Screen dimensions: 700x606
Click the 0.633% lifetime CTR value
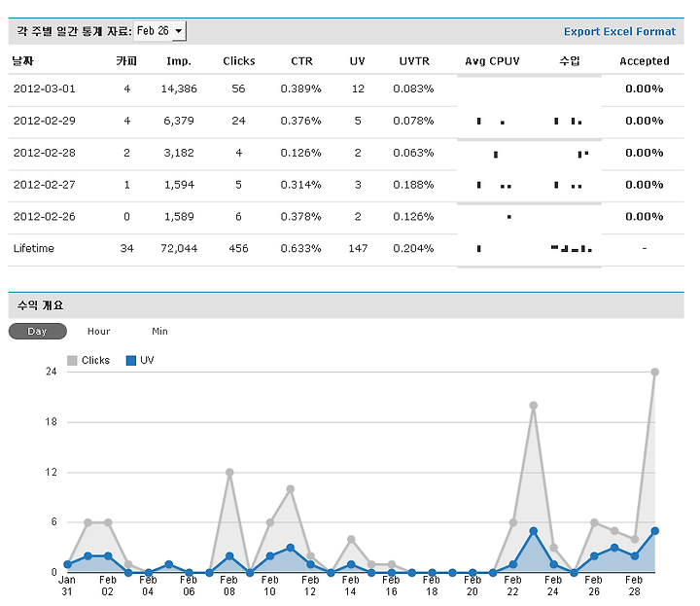coord(300,248)
